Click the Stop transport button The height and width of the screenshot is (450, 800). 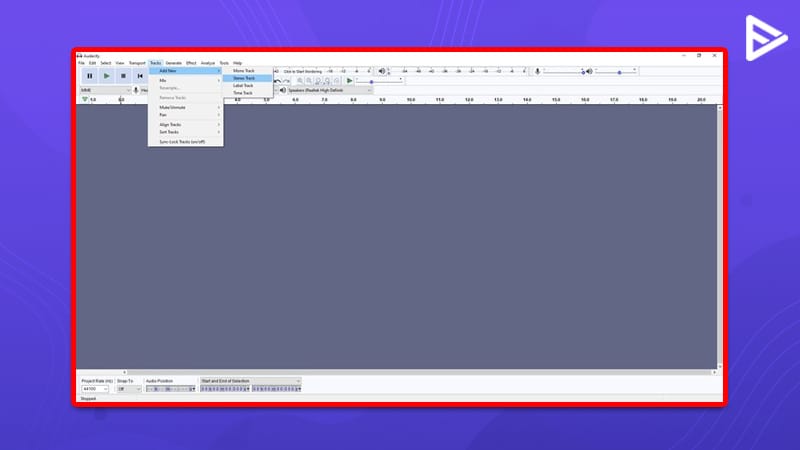coord(123,76)
